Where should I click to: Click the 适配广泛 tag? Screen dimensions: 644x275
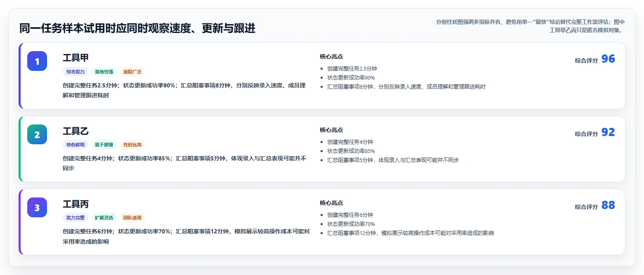(x=132, y=72)
